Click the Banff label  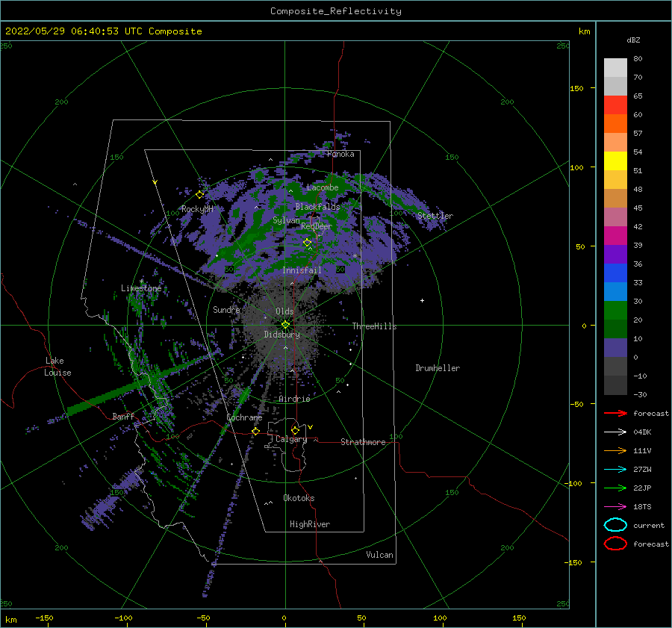point(123,417)
